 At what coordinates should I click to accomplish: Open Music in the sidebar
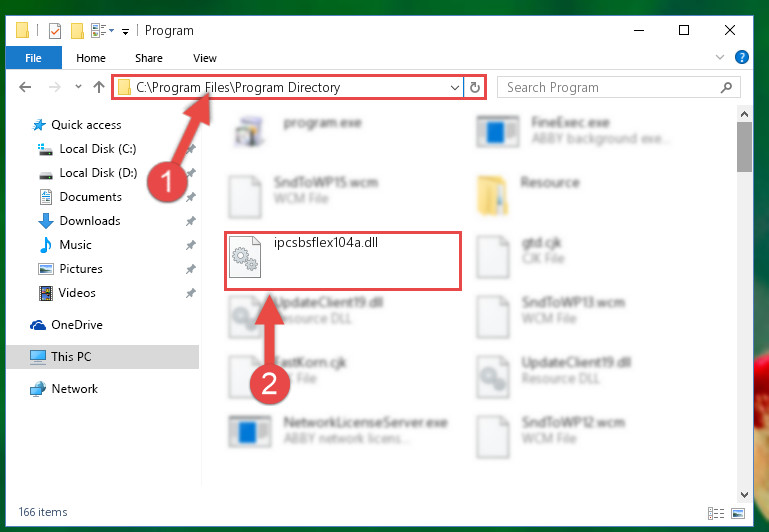point(65,245)
